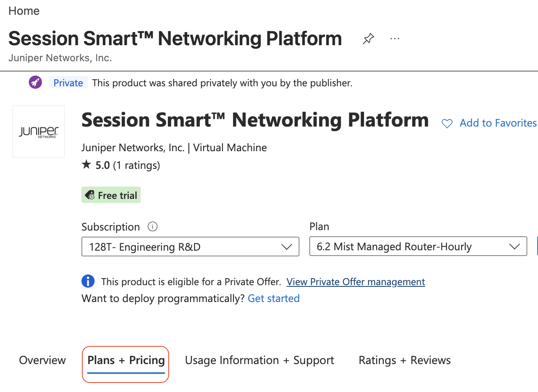538x392 pixels.
Task: Open the more options ellipsis menu
Action: click(x=395, y=39)
